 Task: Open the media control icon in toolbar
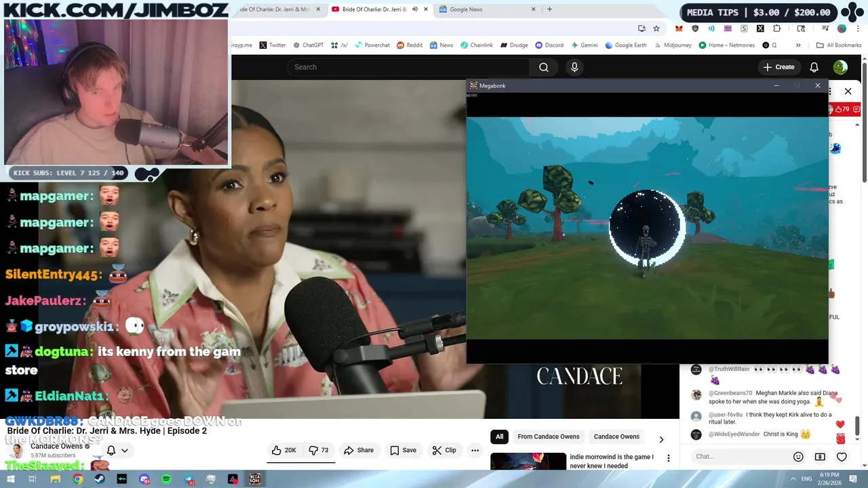pos(826,28)
